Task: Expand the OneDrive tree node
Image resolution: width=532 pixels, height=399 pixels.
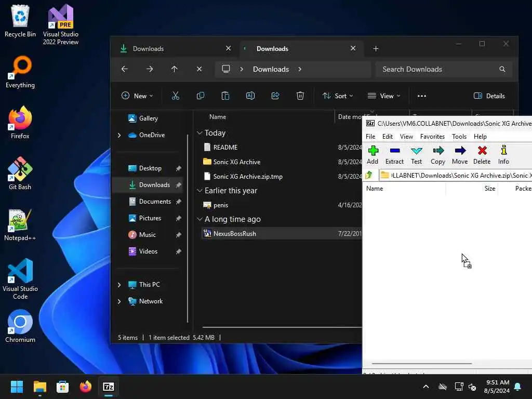Action: click(x=119, y=136)
